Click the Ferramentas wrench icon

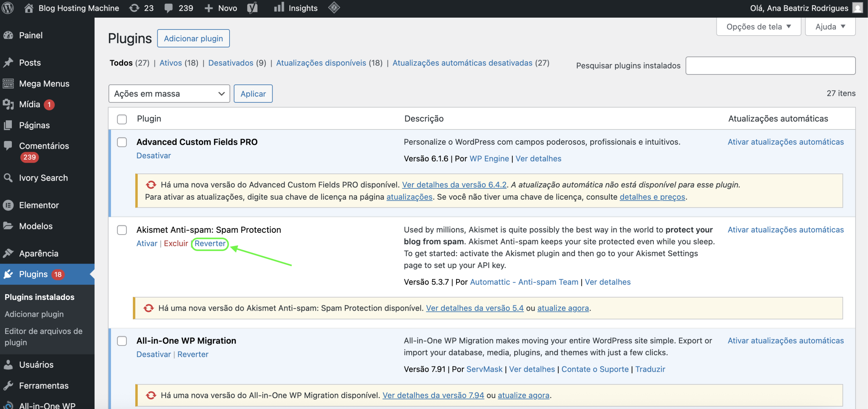click(8, 386)
